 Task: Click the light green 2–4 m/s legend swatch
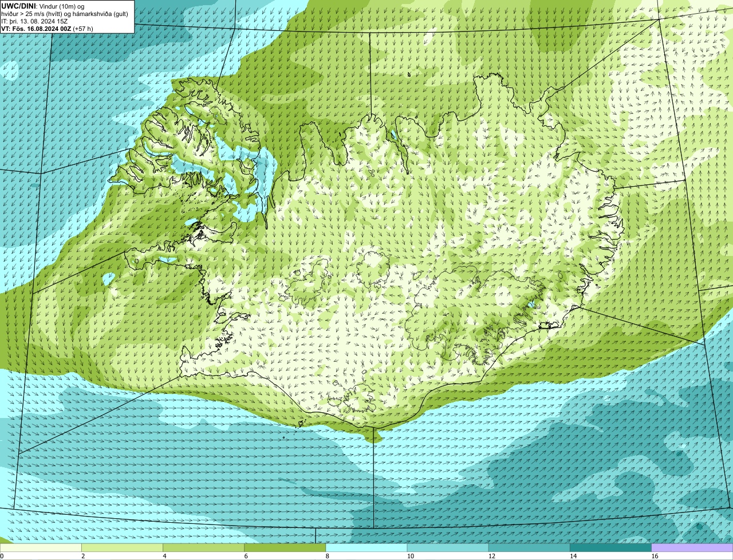122,548
